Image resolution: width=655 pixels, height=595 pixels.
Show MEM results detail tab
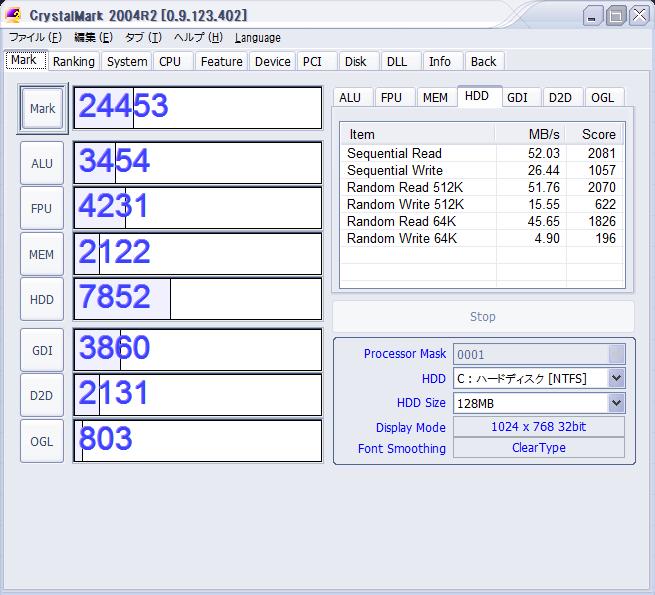(x=437, y=98)
